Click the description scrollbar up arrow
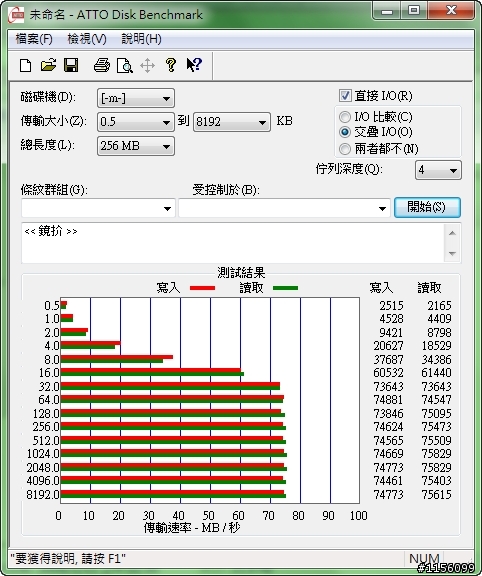Viewport: 482px width, 576px height. (x=453, y=233)
